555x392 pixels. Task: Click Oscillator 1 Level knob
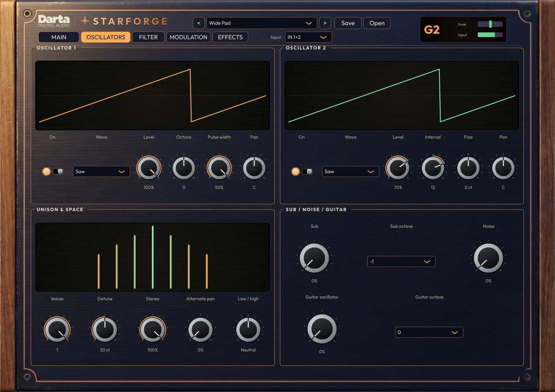(x=149, y=167)
